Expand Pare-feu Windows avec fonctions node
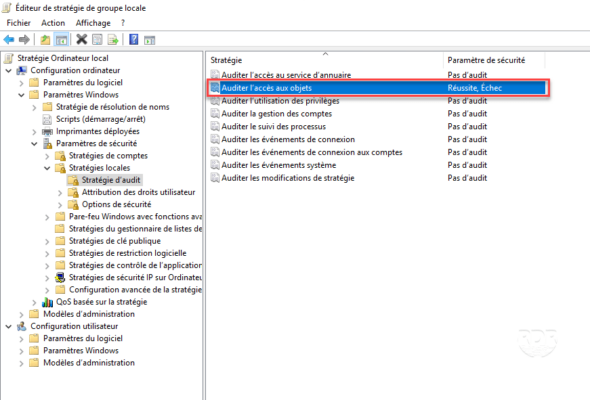This screenshot has height=400, width=590. coord(47,217)
